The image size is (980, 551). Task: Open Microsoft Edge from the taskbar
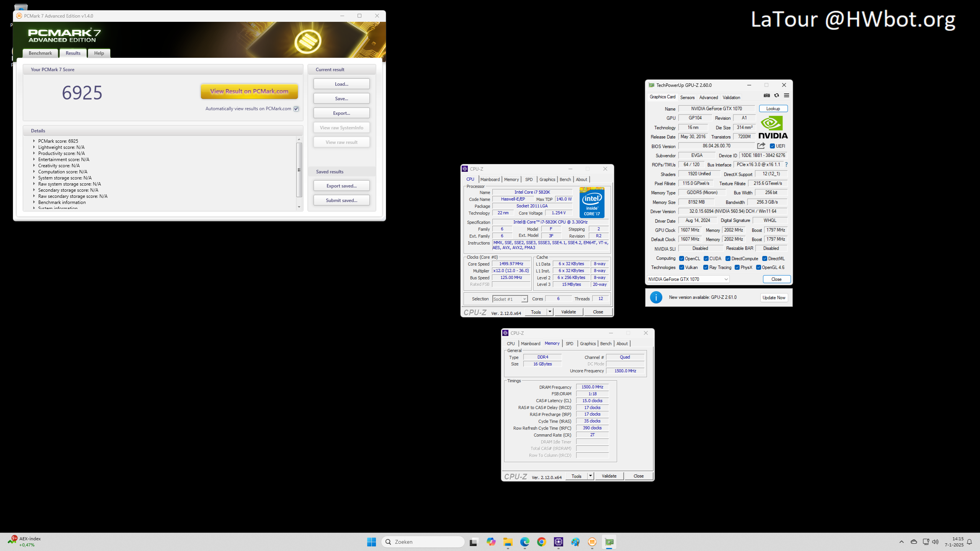pos(524,542)
